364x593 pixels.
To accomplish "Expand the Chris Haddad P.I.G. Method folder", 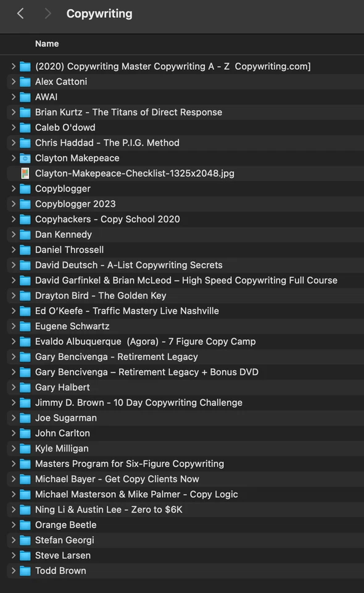I will click(x=14, y=143).
